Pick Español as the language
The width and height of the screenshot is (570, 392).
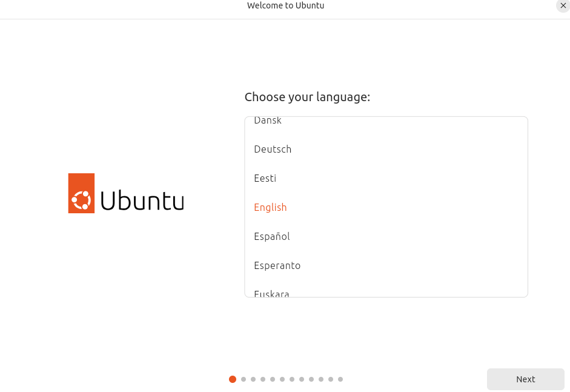[x=386, y=236]
